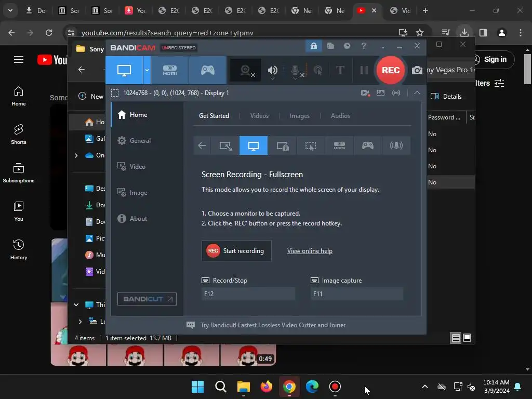Click the broadcast signal icon in info bar
Image resolution: width=532 pixels, height=399 pixels.
pos(396,92)
